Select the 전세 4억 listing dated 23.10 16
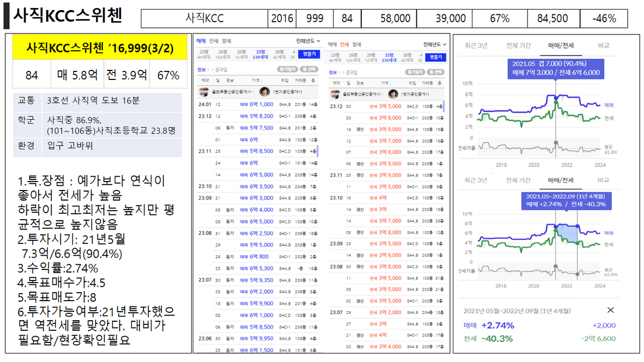 386,198
